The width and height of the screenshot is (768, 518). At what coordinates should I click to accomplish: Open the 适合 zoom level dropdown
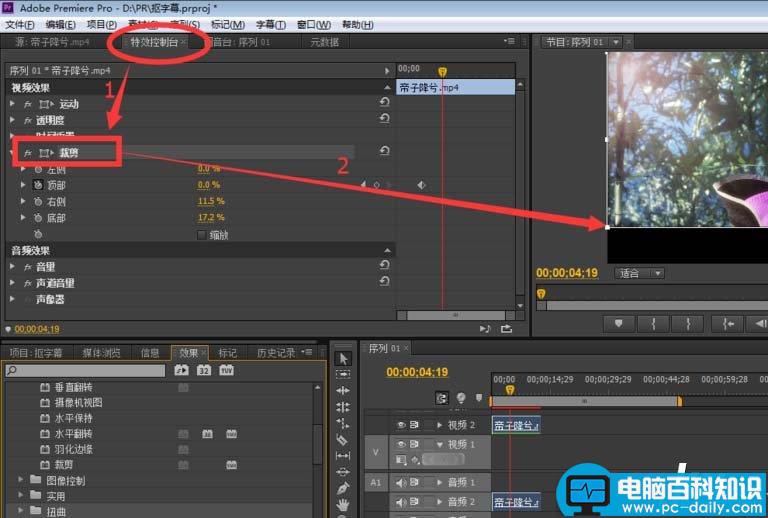coord(639,273)
